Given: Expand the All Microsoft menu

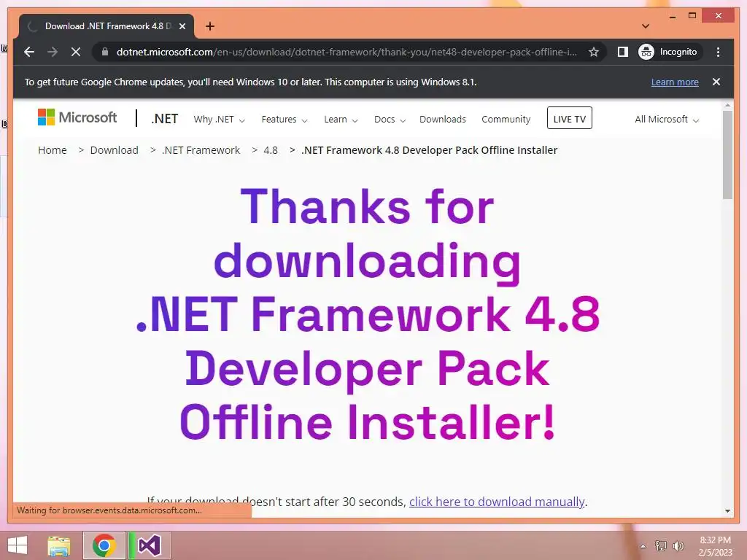Looking at the screenshot, I should (x=667, y=119).
